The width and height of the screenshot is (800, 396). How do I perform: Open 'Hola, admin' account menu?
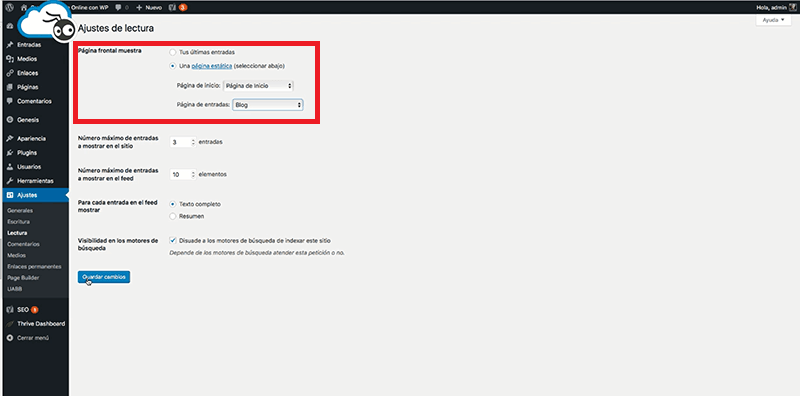point(776,7)
